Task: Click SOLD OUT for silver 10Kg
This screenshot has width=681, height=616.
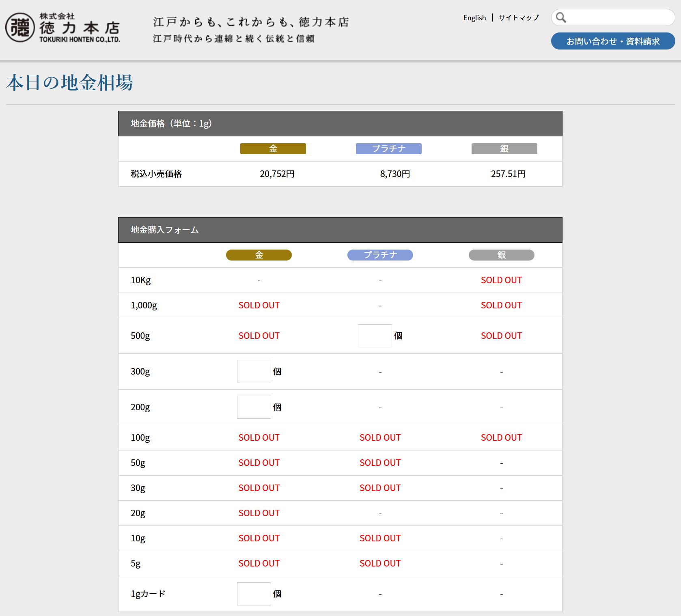Action: [501, 280]
